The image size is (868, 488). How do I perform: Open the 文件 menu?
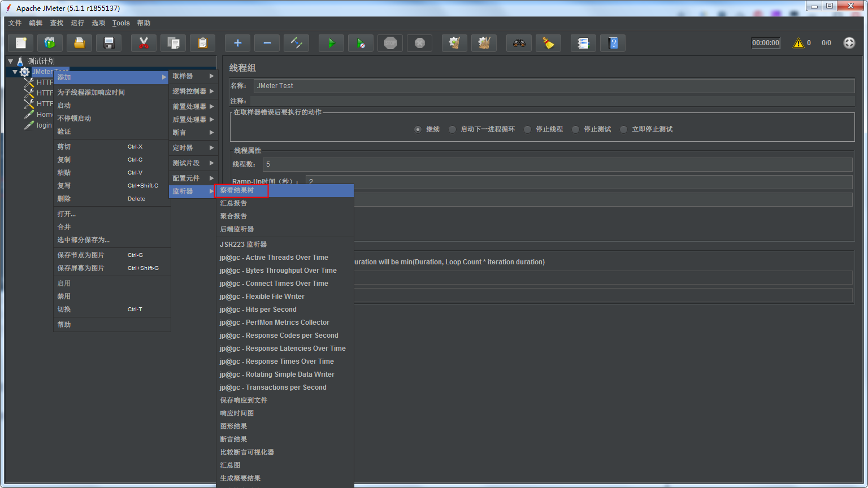(15, 23)
